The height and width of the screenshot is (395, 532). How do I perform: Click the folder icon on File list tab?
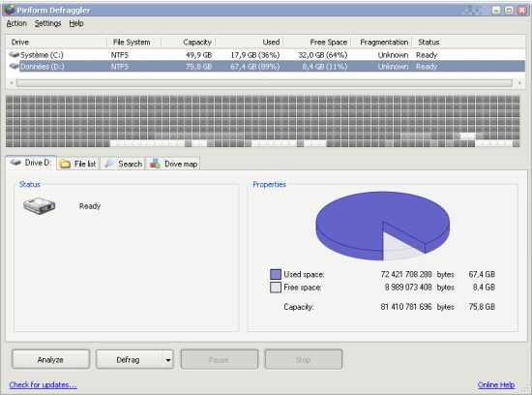tap(65, 164)
